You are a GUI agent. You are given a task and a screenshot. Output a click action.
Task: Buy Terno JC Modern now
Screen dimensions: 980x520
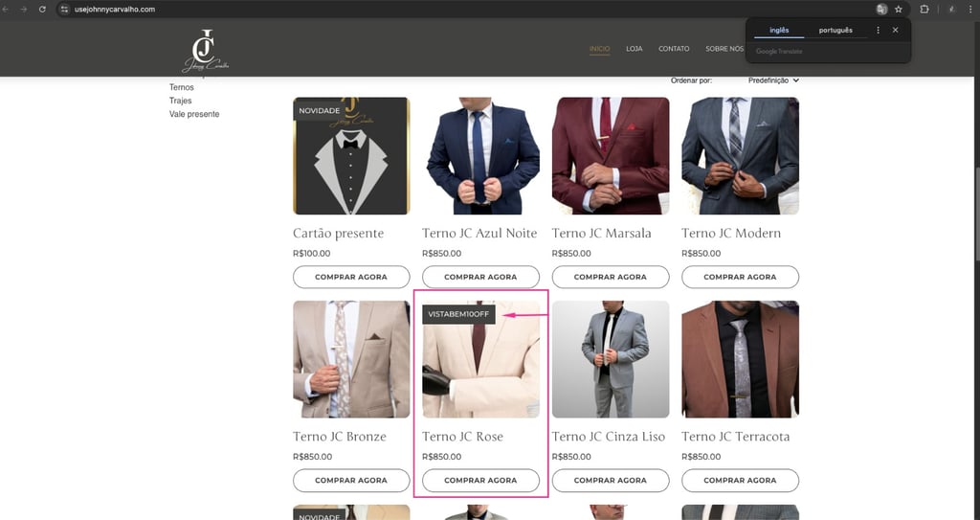tap(740, 277)
